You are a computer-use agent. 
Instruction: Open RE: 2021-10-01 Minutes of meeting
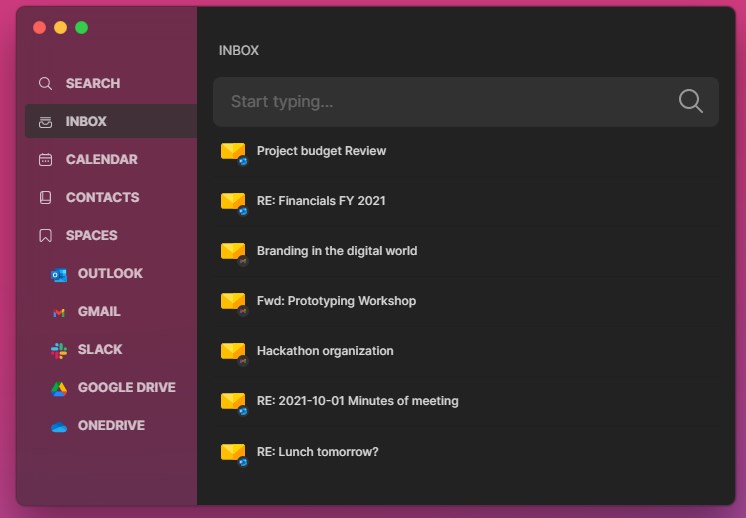[x=357, y=401]
